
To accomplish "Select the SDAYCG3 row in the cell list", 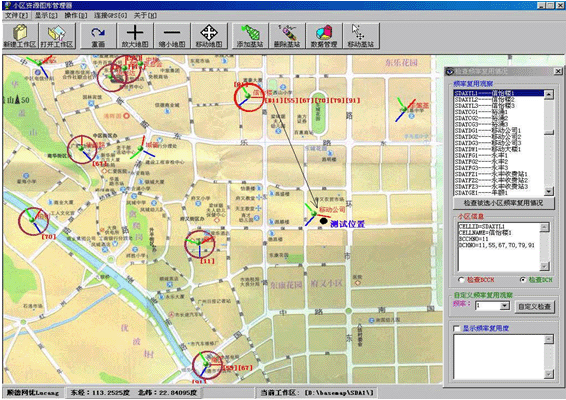I will pyautogui.click(x=498, y=124).
